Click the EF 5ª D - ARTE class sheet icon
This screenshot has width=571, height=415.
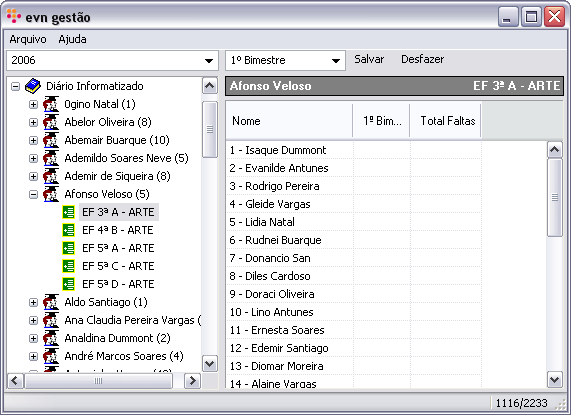coord(68,284)
